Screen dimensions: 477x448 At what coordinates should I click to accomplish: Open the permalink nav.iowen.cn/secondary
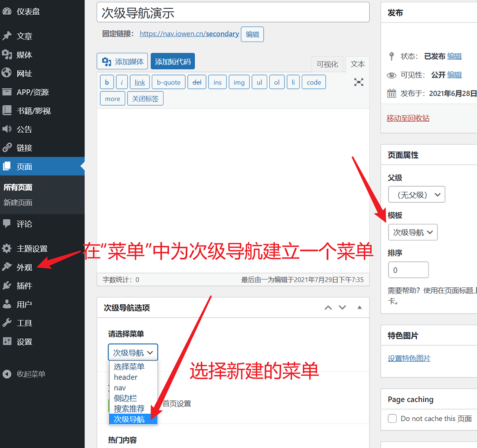(189, 33)
